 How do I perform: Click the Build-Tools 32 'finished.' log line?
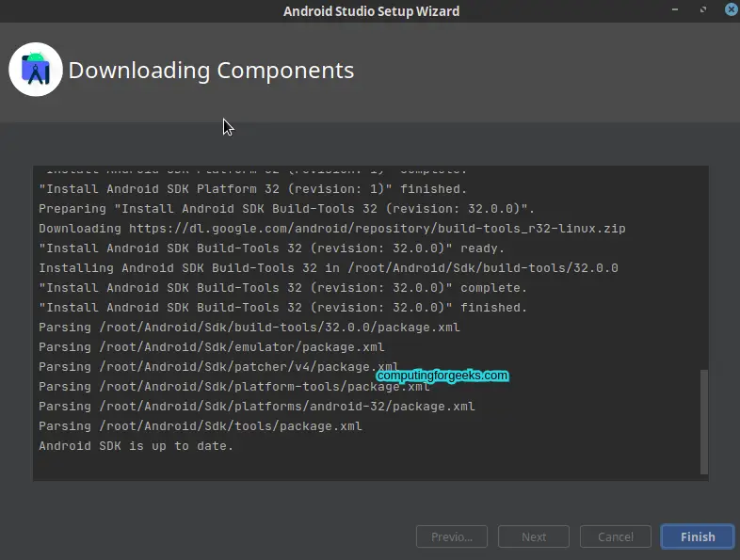pos(282,307)
